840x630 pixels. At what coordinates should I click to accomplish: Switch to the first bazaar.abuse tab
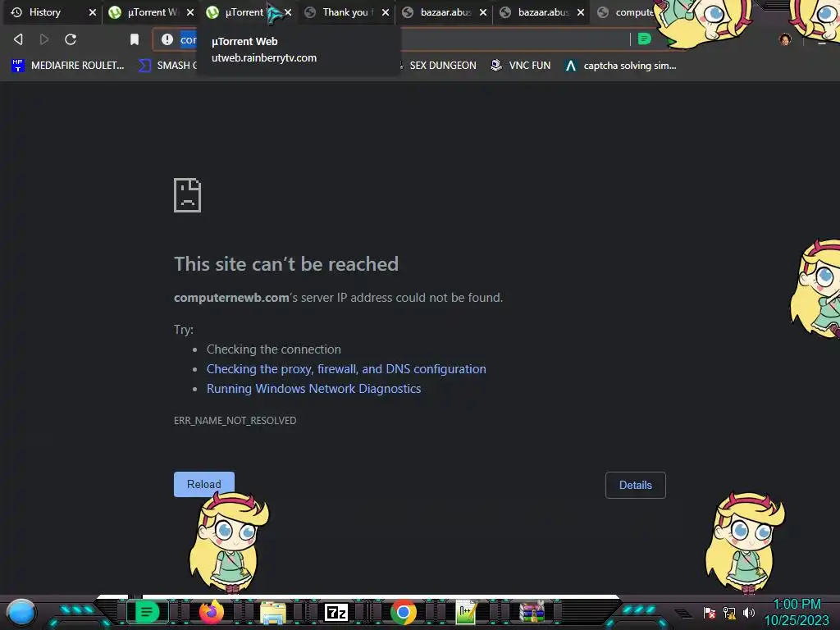[x=445, y=11]
